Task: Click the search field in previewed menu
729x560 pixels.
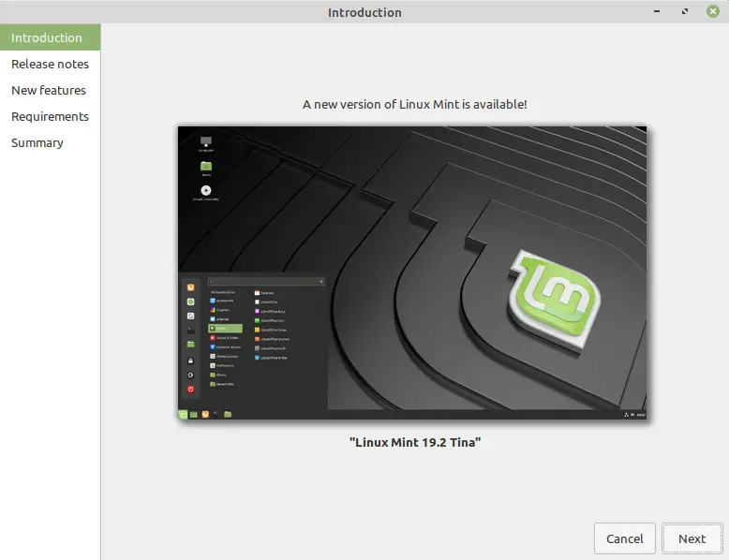Action: click(266, 282)
